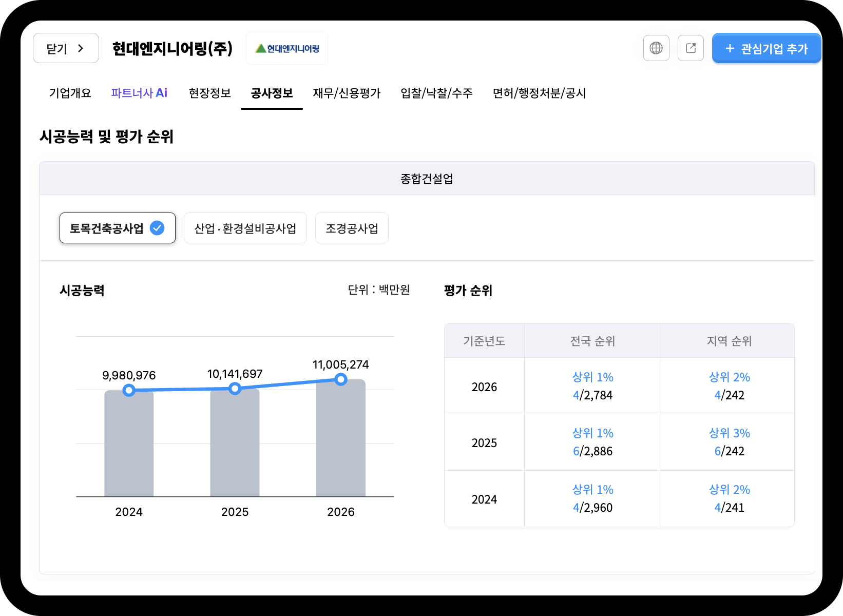Add company with 관심기업 추가 button
843x616 pixels.
pos(767,48)
